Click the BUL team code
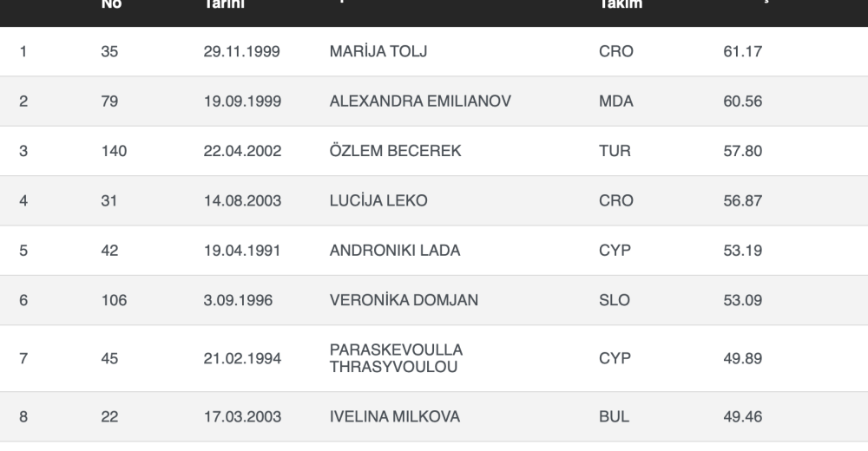This screenshot has height=451, width=868. pyautogui.click(x=614, y=417)
